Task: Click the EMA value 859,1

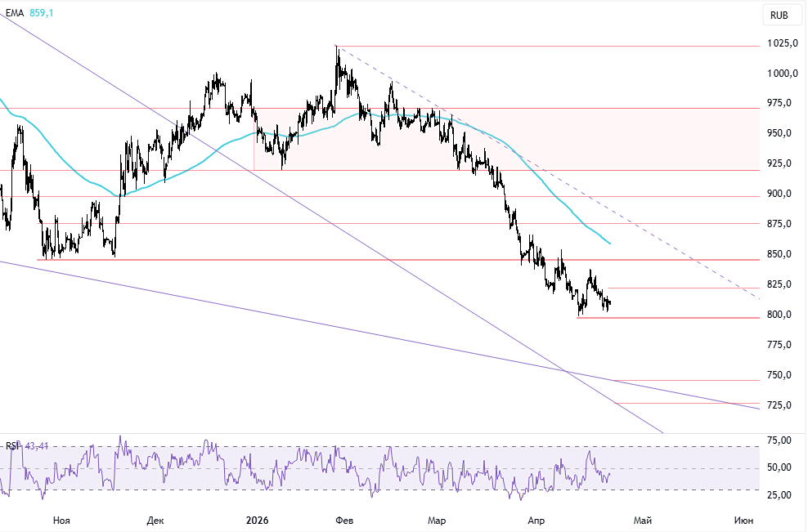Action: pos(41,13)
